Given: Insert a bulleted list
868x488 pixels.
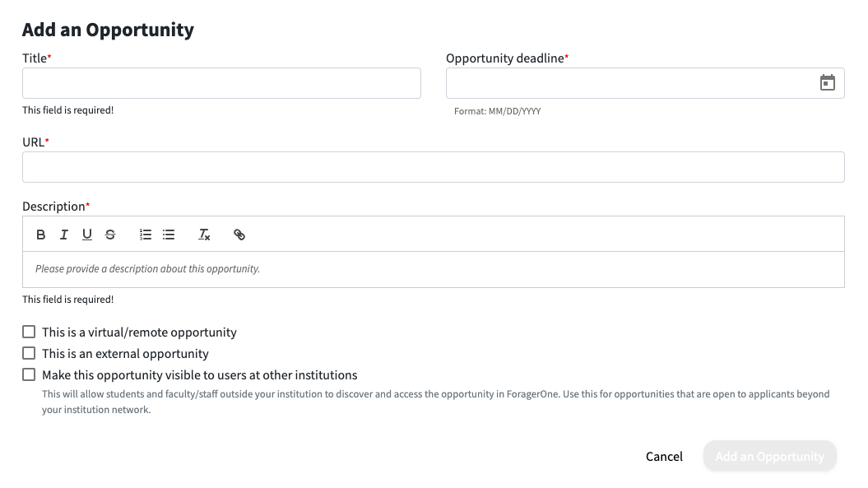Looking at the screenshot, I should coord(169,235).
